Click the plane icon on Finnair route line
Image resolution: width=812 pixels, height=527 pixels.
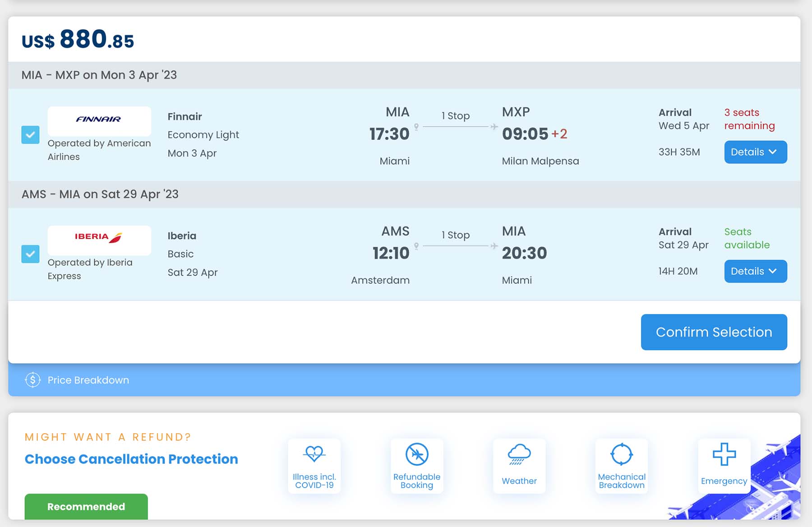pyautogui.click(x=494, y=127)
